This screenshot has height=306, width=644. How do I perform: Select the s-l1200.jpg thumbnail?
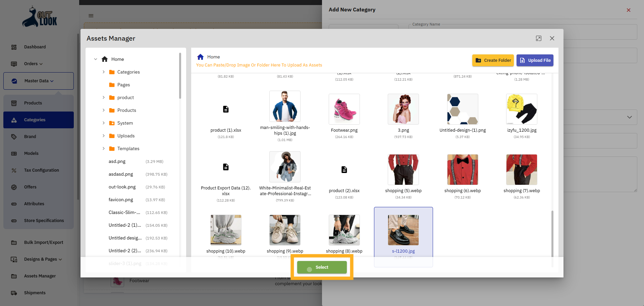(403, 230)
